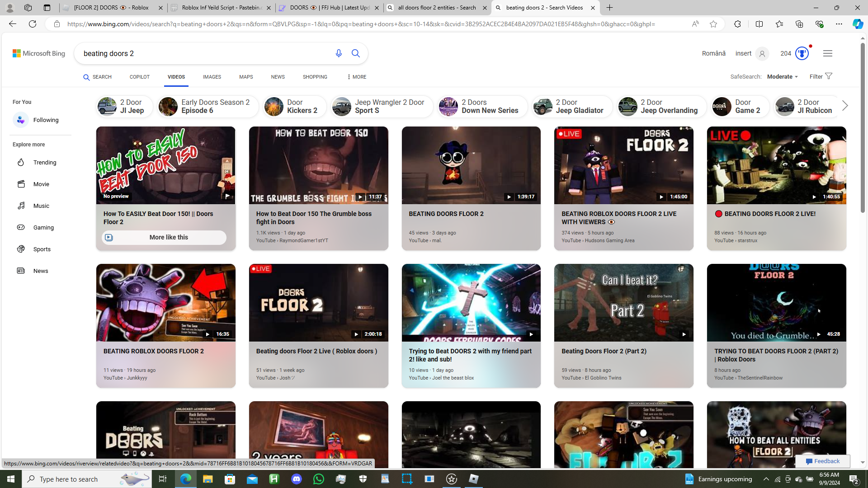Open the Rewards medal icon
Viewport: 868px width, 488px height.
(x=802, y=53)
